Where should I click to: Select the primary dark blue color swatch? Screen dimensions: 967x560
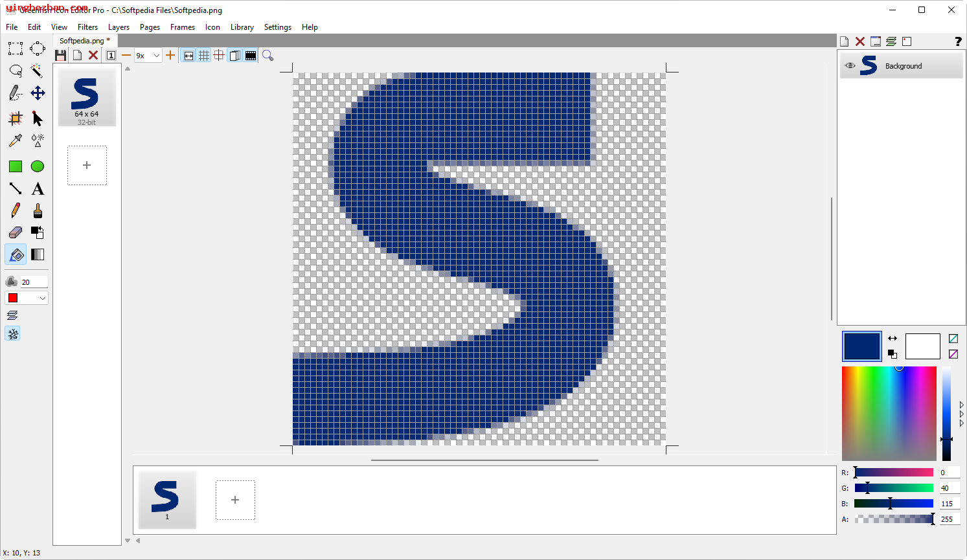tap(861, 346)
